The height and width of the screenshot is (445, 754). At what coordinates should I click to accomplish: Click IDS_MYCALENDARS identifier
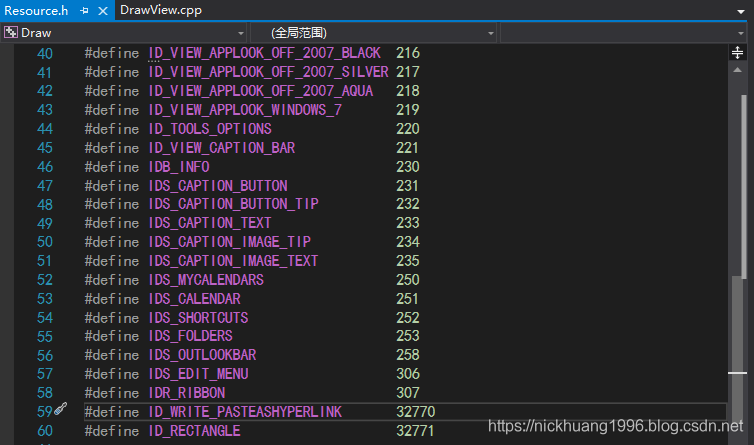click(x=206, y=280)
